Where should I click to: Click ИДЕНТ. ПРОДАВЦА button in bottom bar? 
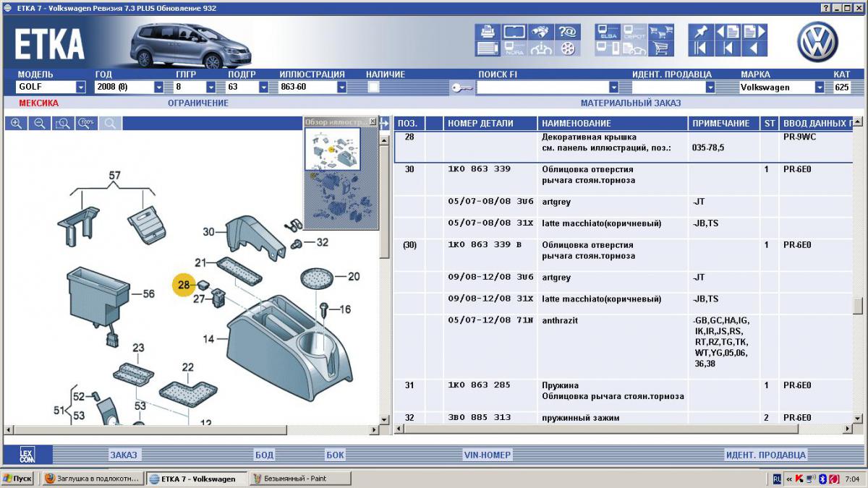click(x=765, y=455)
